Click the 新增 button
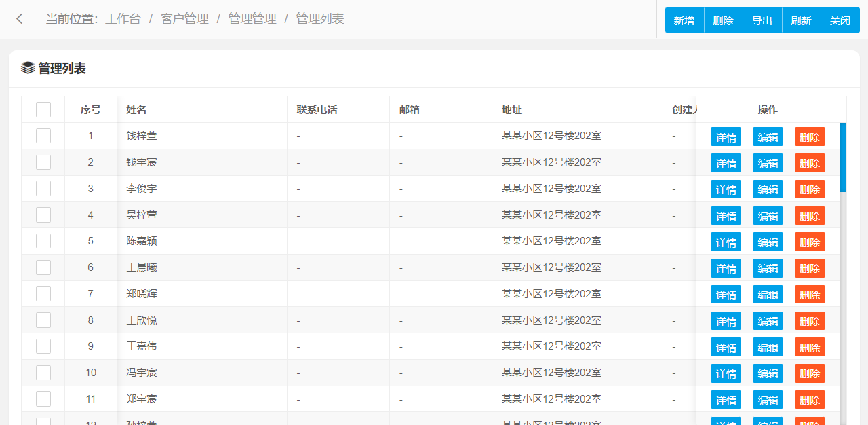Screen dimensions: 868x425 coord(684,20)
